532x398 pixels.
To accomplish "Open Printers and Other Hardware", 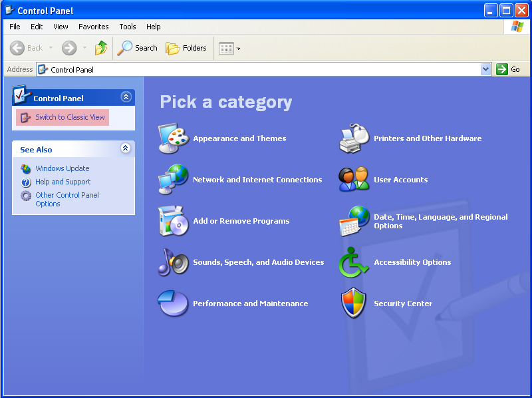I will point(428,138).
